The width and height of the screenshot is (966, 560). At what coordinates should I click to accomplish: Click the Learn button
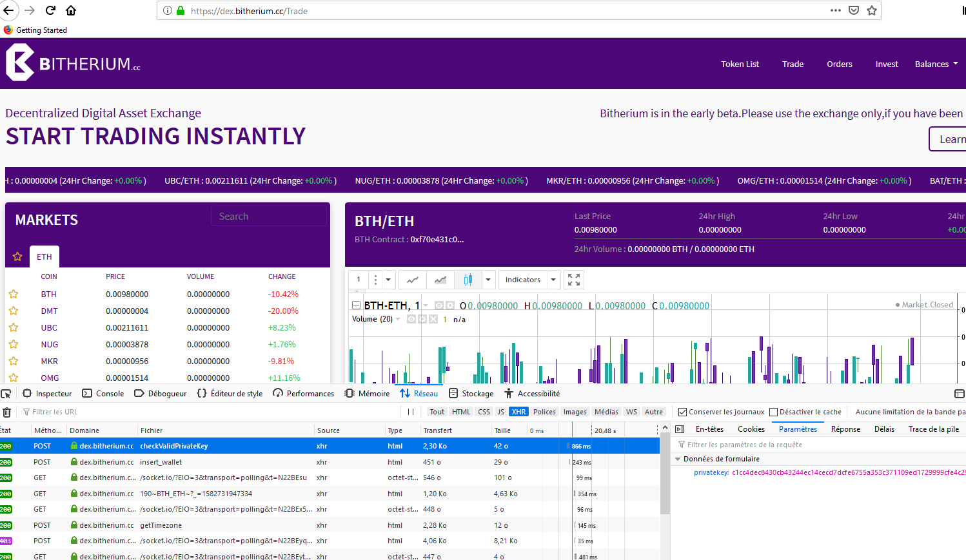pos(948,139)
